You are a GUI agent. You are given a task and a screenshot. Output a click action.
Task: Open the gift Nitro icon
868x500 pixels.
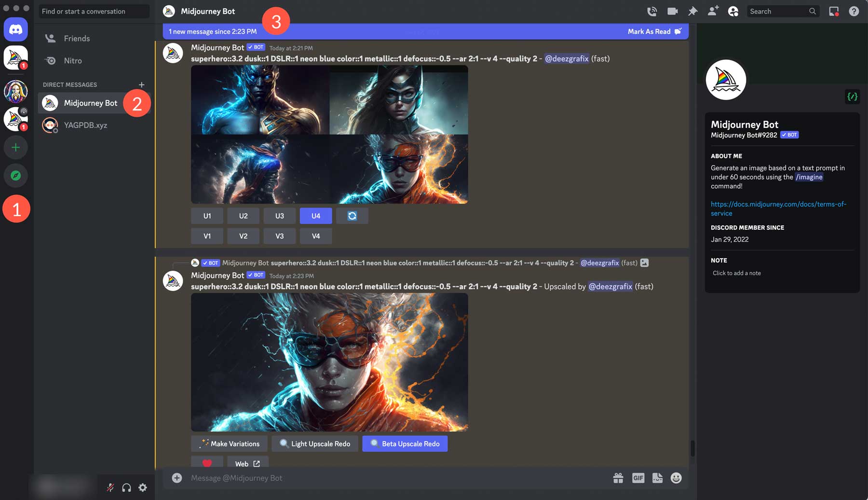[x=618, y=478]
